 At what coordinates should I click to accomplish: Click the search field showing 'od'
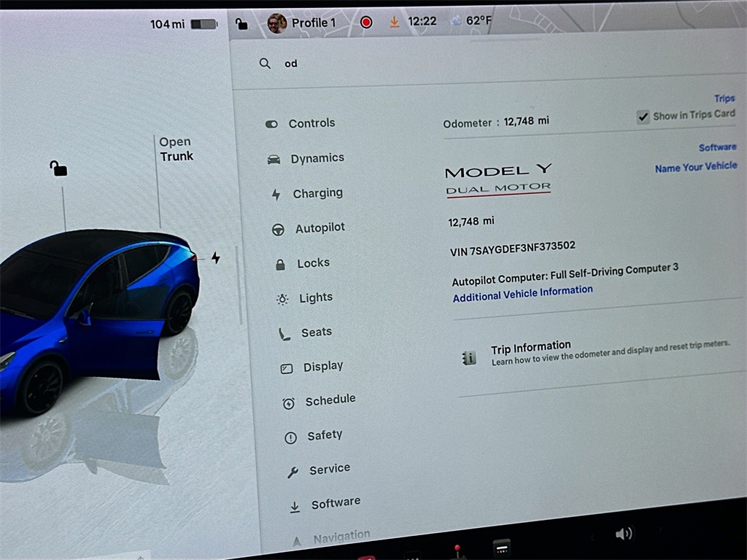click(290, 64)
